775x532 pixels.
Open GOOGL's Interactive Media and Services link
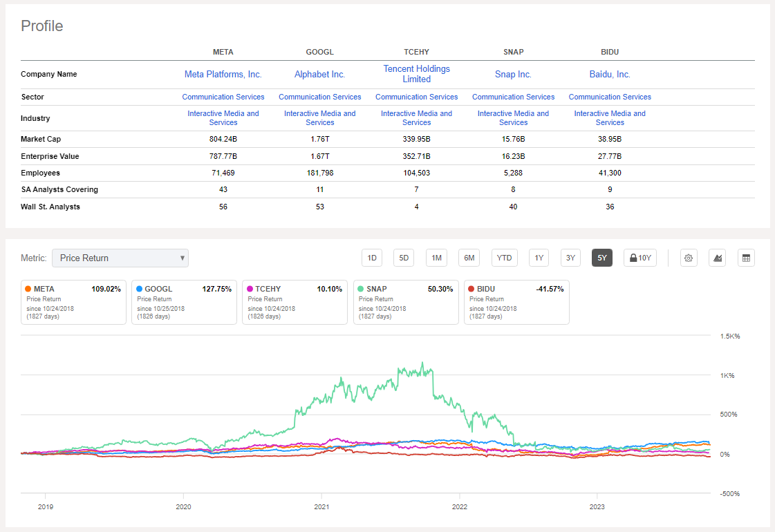pyautogui.click(x=320, y=118)
